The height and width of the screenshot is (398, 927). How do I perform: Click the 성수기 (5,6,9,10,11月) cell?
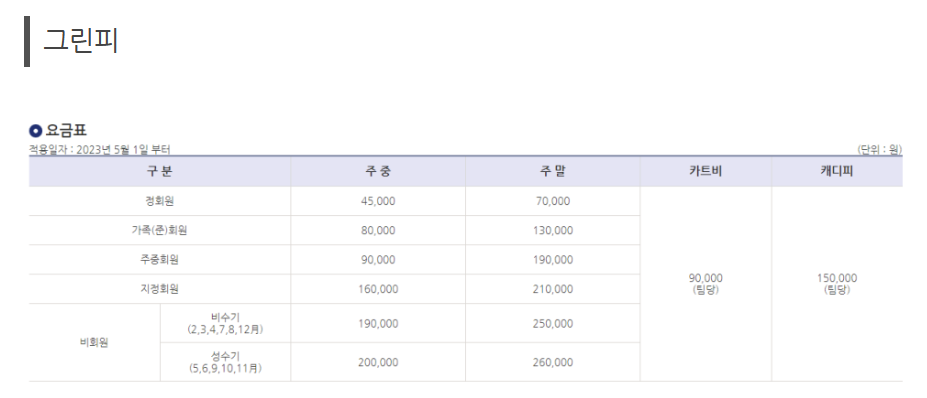(225, 362)
